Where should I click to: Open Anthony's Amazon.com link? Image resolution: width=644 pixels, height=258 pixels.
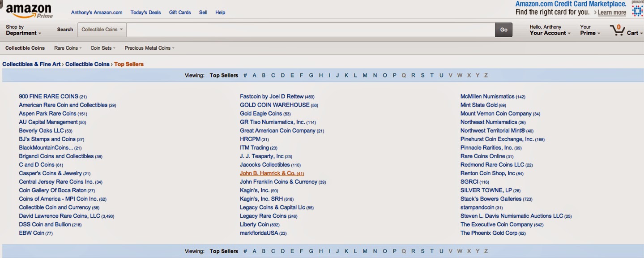(x=97, y=13)
